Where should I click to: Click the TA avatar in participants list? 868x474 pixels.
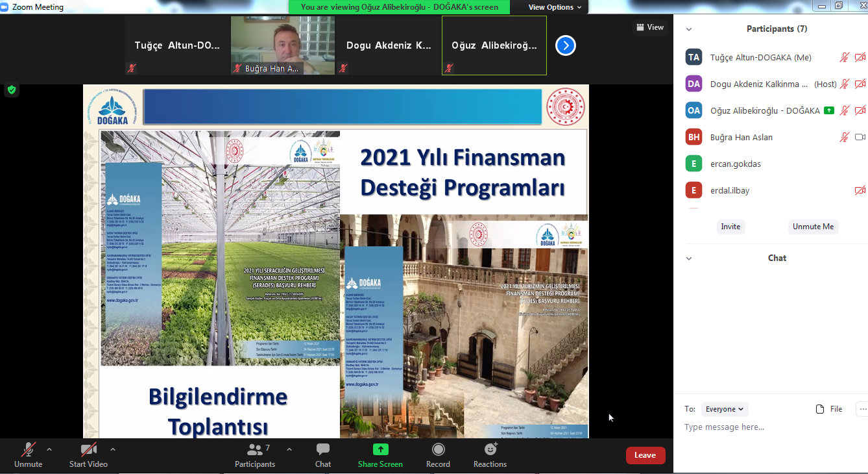[693, 57]
